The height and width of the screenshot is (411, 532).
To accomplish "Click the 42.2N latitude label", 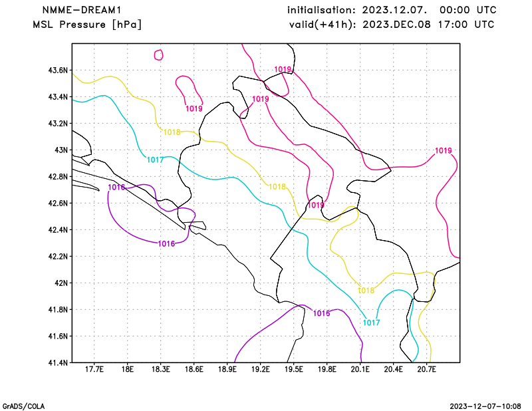I will click(x=58, y=257).
